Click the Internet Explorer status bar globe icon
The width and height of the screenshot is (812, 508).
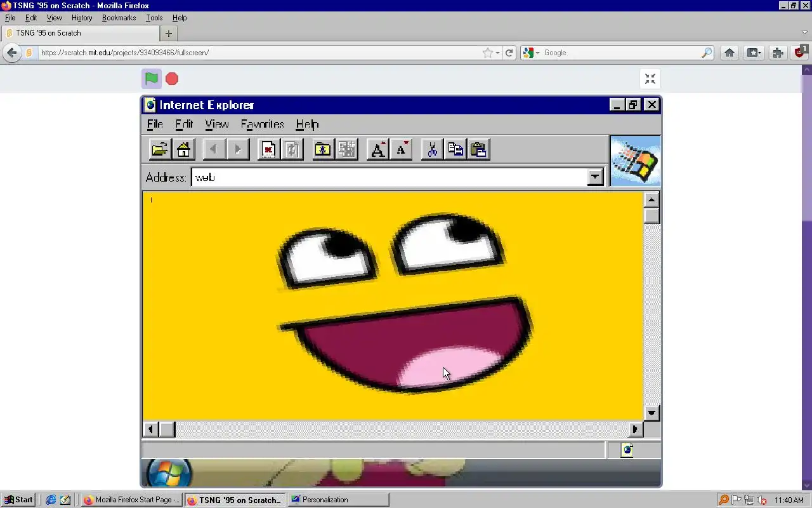tap(627, 450)
